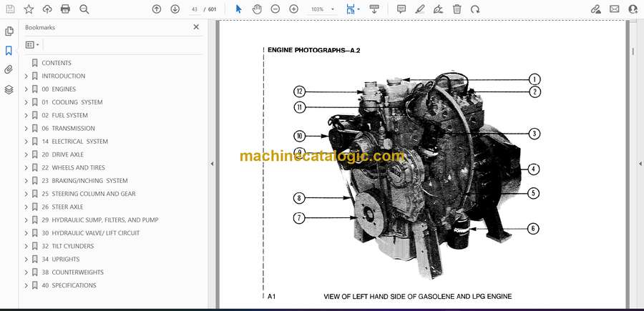The height and width of the screenshot is (311, 644).
Task: Expand the right tools pane arrow
Action: tap(640, 164)
